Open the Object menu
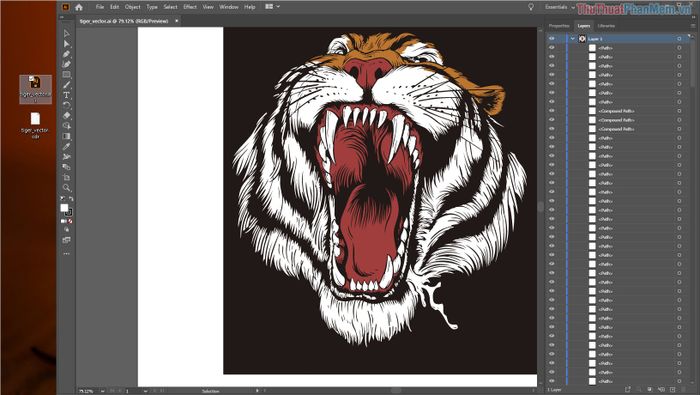 (133, 7)
